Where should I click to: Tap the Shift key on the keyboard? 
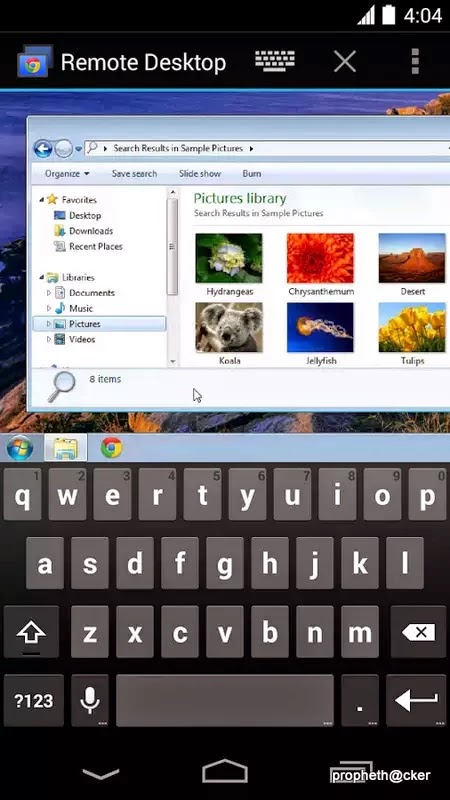click(x=31, y=632)
